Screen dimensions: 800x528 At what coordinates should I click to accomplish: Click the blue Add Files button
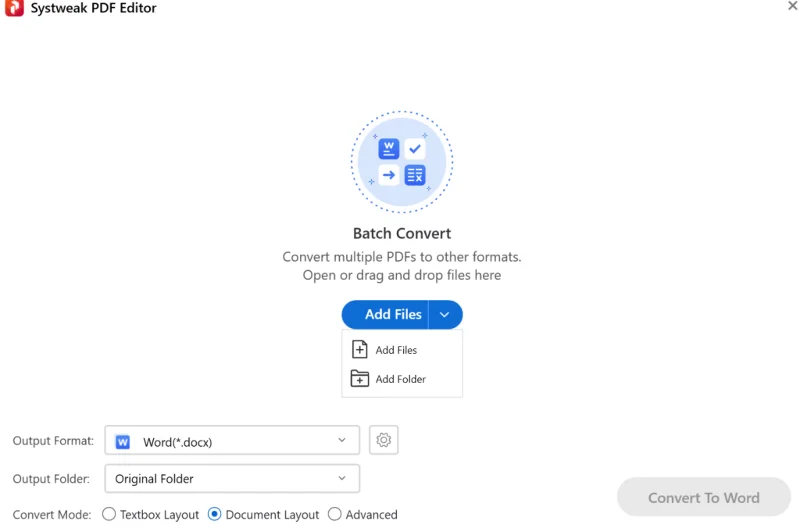tap(385, 314)
